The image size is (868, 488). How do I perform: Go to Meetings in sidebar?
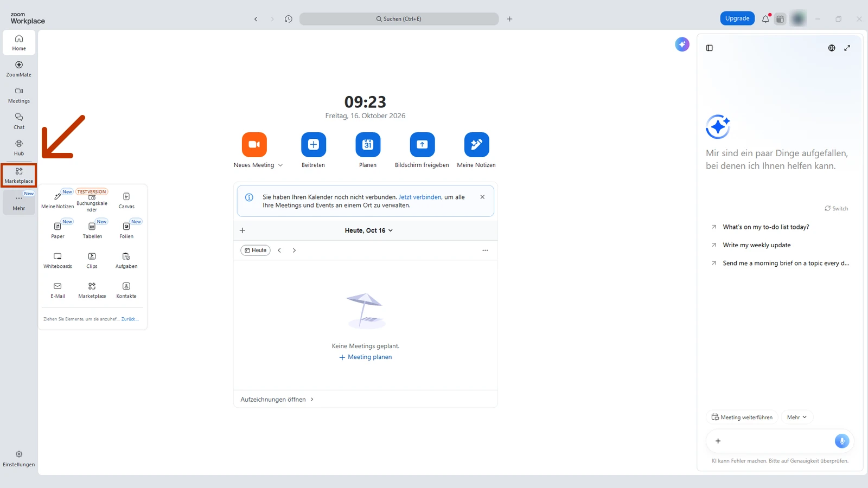pos(19,95)
